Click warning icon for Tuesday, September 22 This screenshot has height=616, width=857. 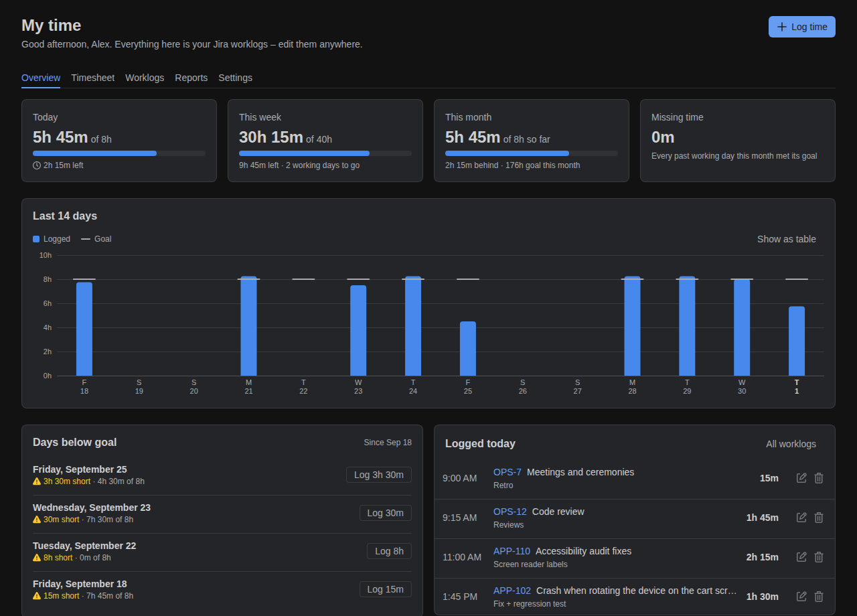37,558
